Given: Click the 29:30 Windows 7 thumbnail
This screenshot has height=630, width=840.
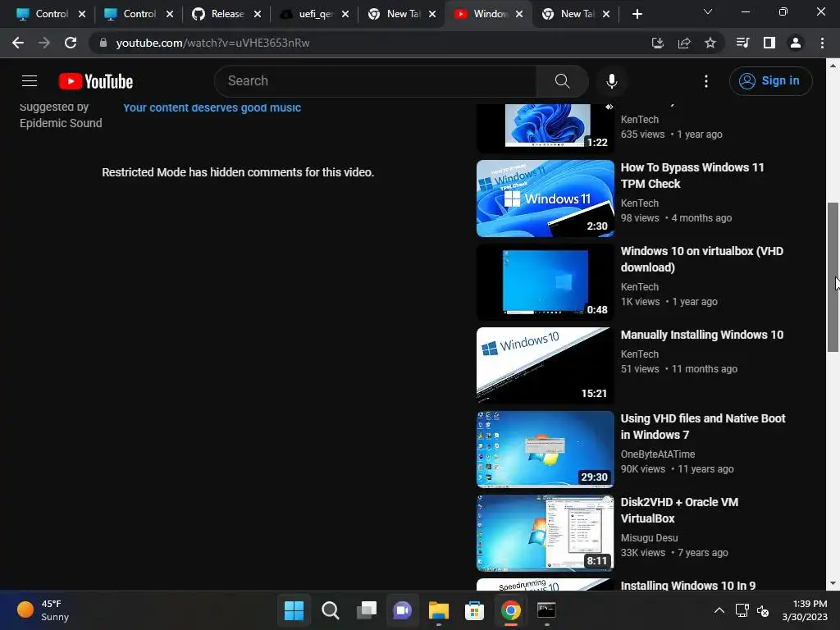Looking at the screenshot, I should (546, 449).
